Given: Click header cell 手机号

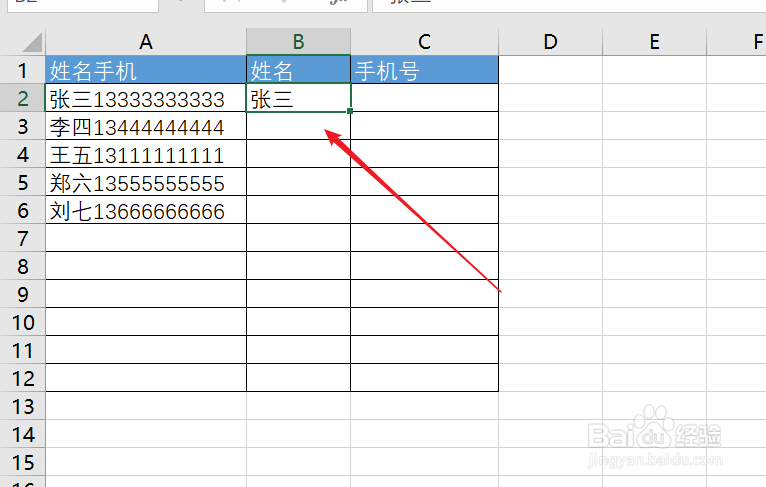Looking at the screenshot, I should click(x=425, y=70).
